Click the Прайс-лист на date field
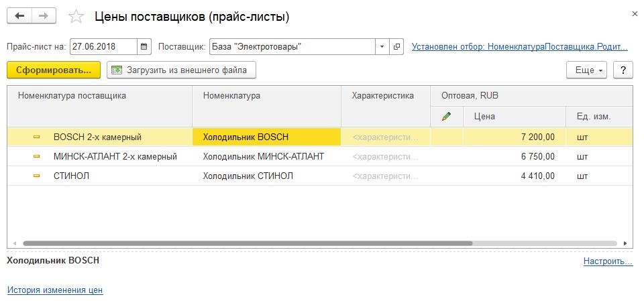Viewport: 644px width, 301px height. [103, 47]
